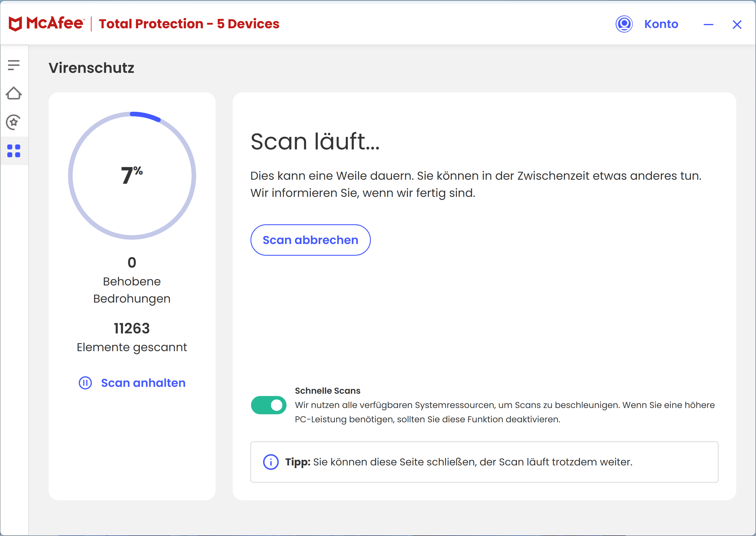
Task: Minimize the McAfee window
Action: point(708,24)
